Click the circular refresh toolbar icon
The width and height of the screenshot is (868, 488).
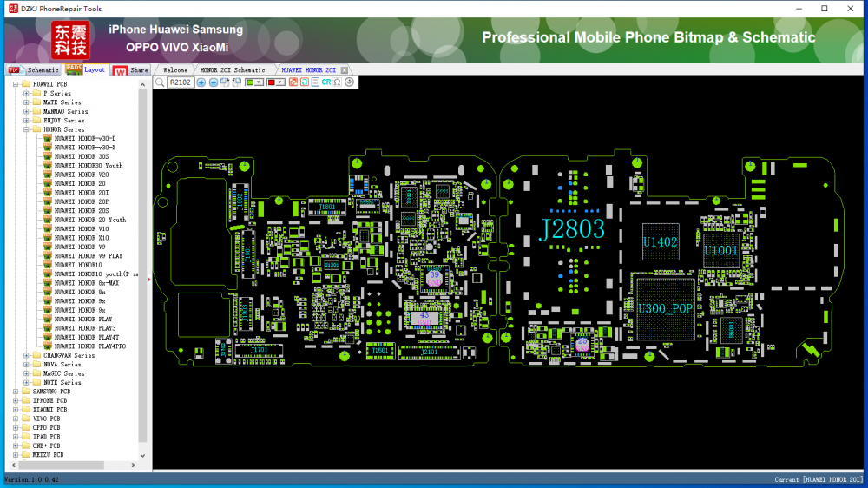click(x=349, y=82)
